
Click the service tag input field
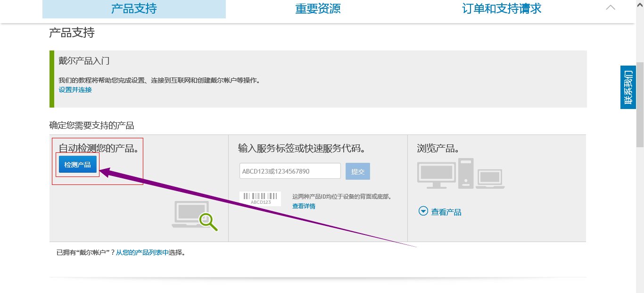289,171
